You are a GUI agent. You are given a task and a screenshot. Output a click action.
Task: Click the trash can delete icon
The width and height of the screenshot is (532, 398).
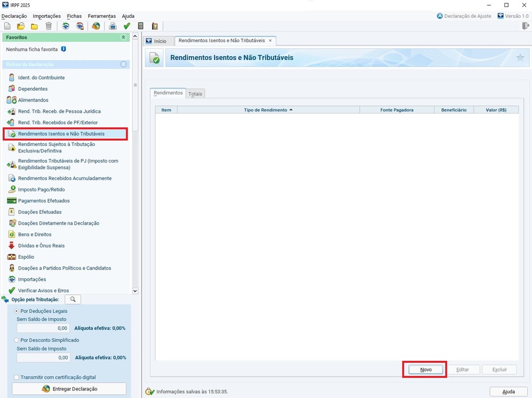point(49,26)
